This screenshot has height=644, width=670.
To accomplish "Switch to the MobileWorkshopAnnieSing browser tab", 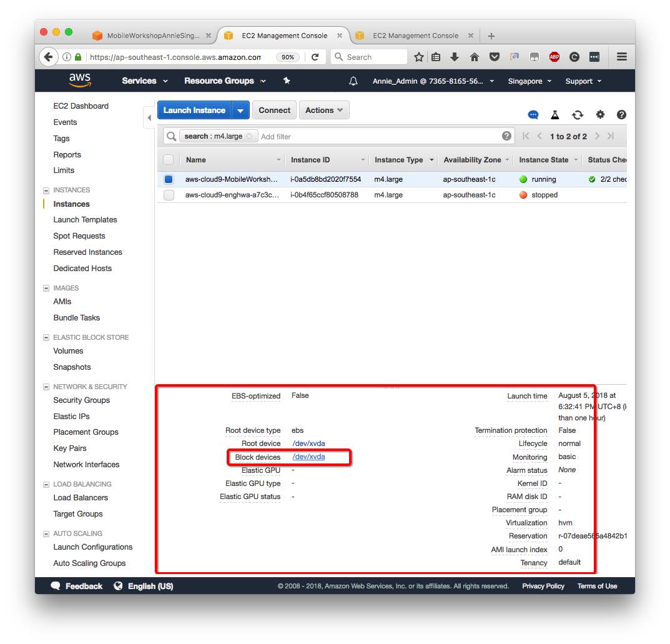I will click(x=152, y=36).
